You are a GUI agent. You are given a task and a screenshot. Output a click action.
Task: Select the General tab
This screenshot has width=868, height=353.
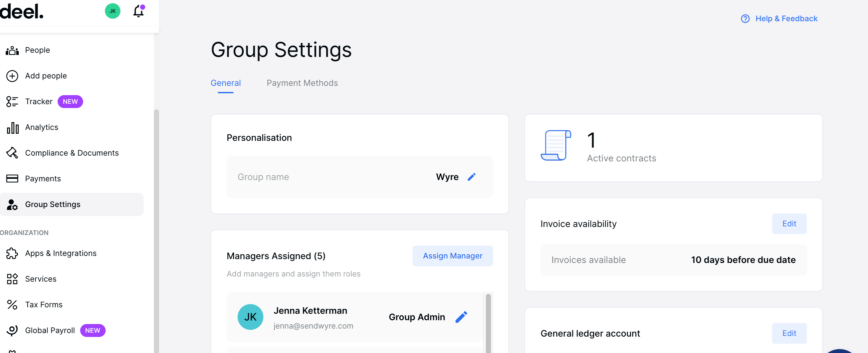point(225,83)
